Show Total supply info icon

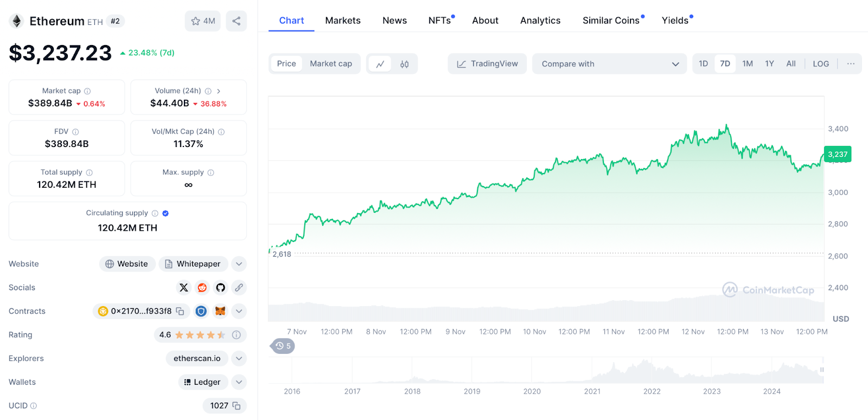(x=90, y=173)
